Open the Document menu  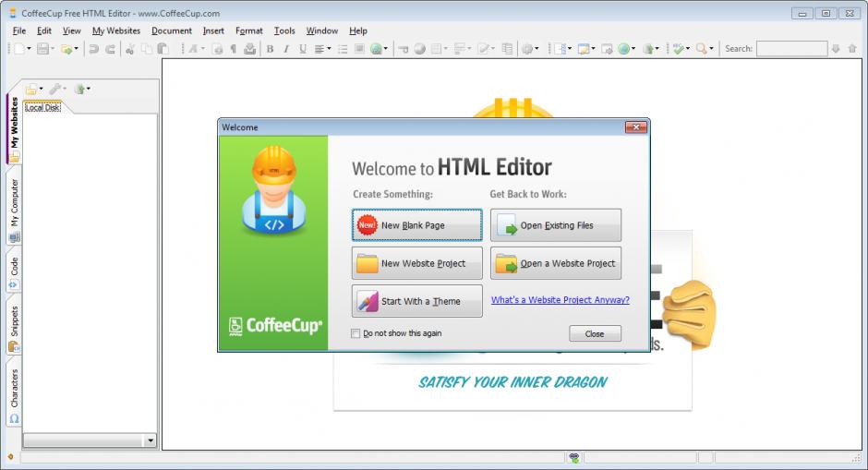(172, 31)
